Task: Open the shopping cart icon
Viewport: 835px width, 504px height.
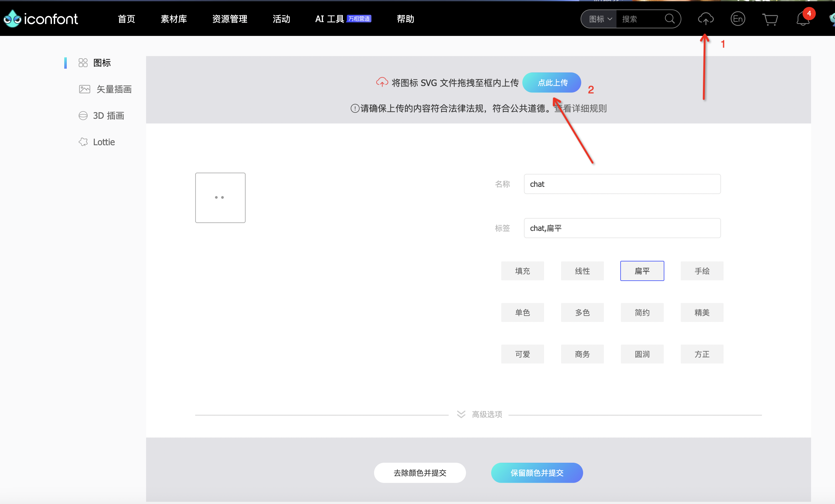Action: tap(770, 19)
